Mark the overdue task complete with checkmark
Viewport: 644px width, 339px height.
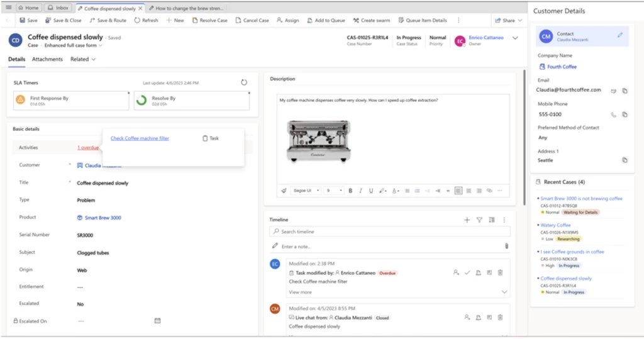point(467,272)
